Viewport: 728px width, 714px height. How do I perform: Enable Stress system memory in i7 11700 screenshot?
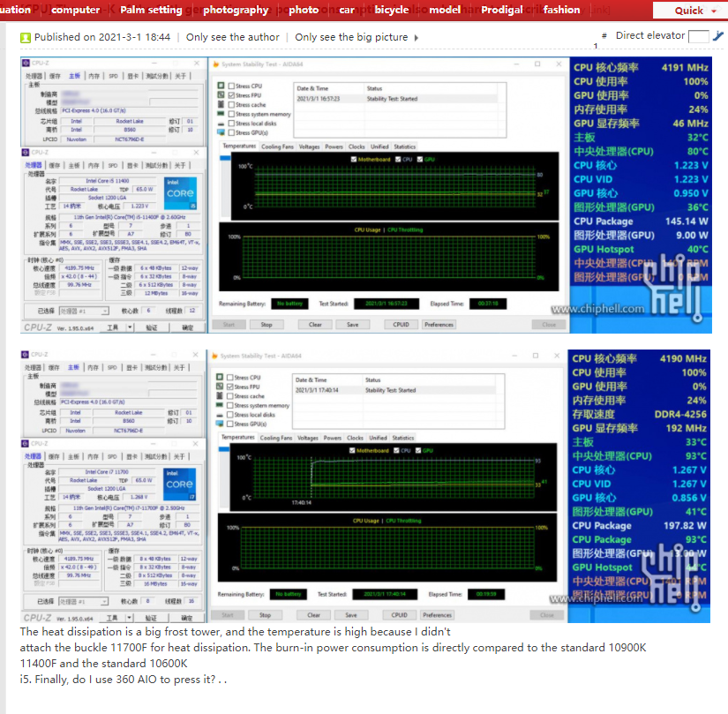click(x=229, y=405)
